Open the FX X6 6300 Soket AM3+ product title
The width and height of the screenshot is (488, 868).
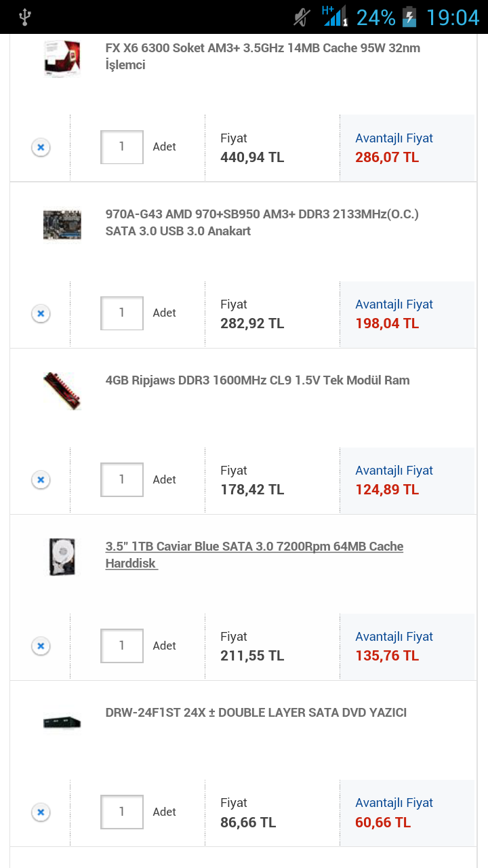click(262, 56)
